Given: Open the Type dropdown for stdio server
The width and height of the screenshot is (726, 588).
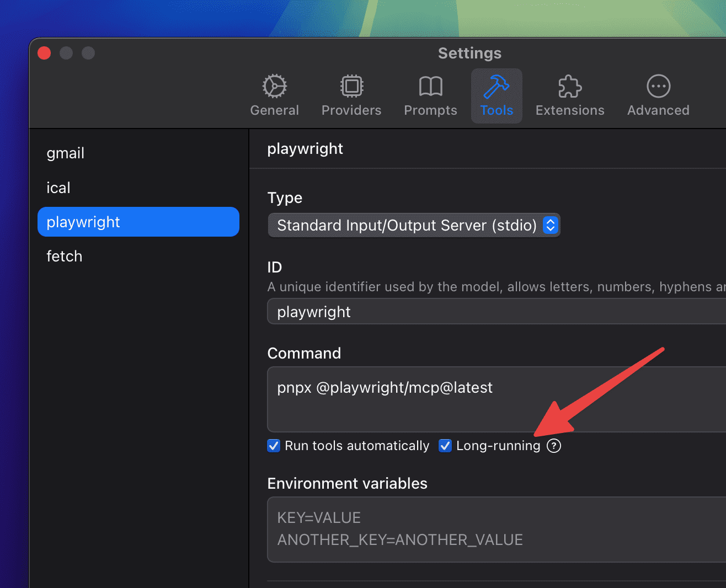Looking at the screenshot, I should coord(408,225).
